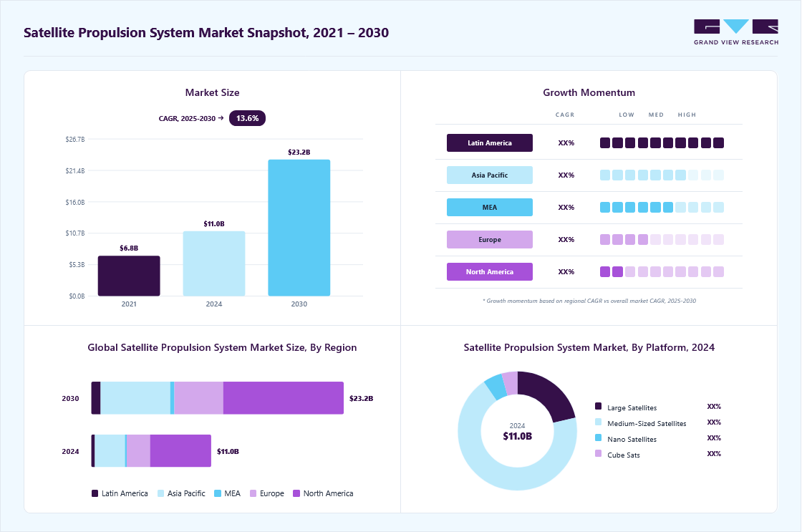Click the Large Satellites legend label
The width and height of the screenshot is (802, 532).
632,407
